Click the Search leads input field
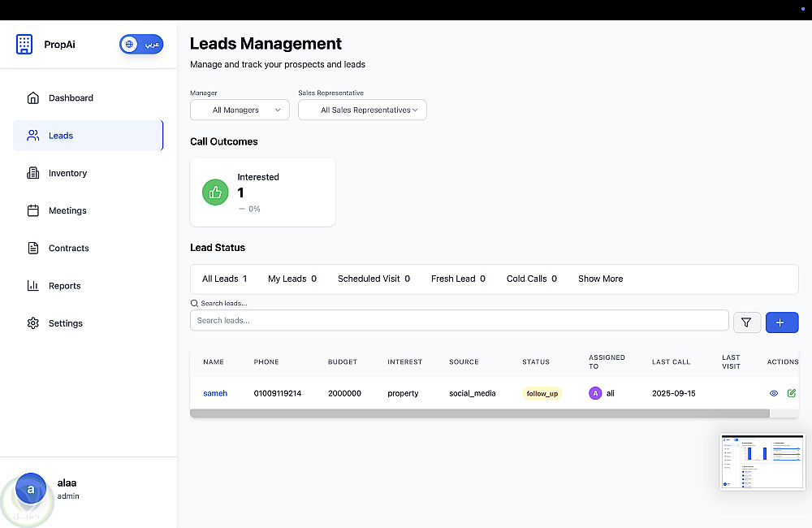812x528 pixels. click(x=460, y=320)
